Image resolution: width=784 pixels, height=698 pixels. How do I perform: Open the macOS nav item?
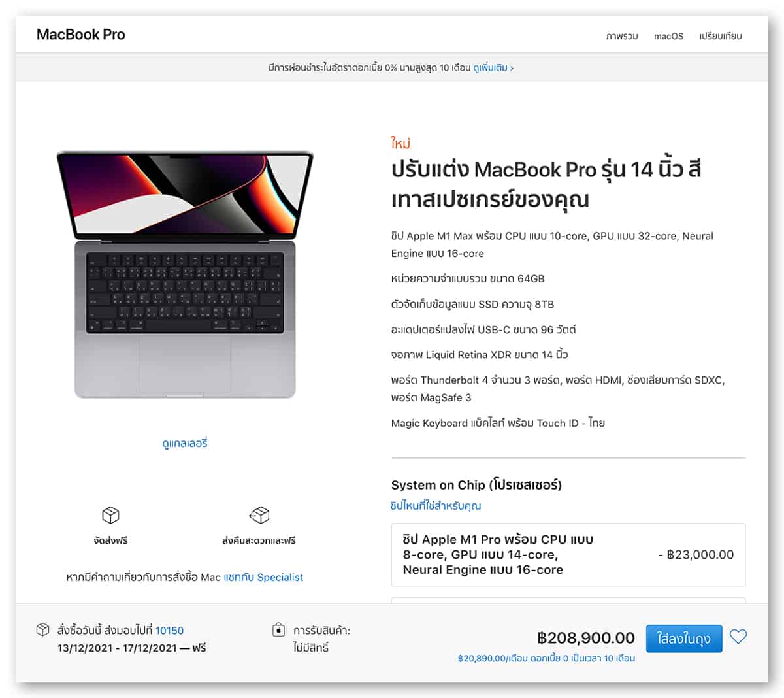(668, 36)
